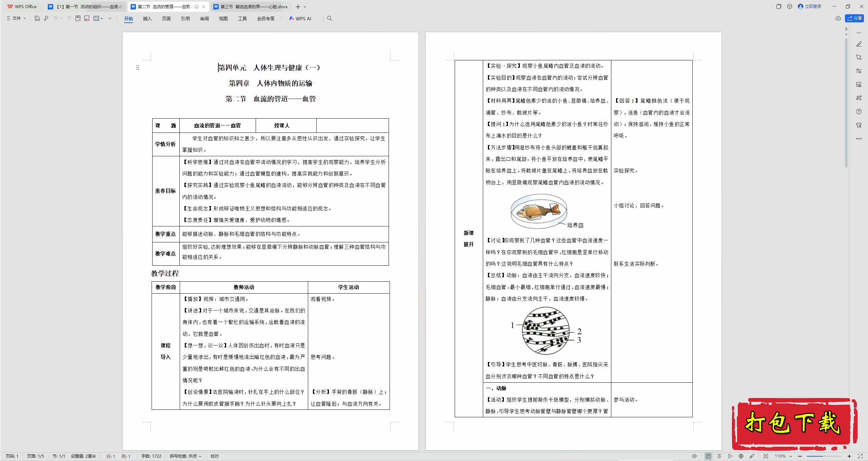Toggle eye protection mode in status bar

694,456
